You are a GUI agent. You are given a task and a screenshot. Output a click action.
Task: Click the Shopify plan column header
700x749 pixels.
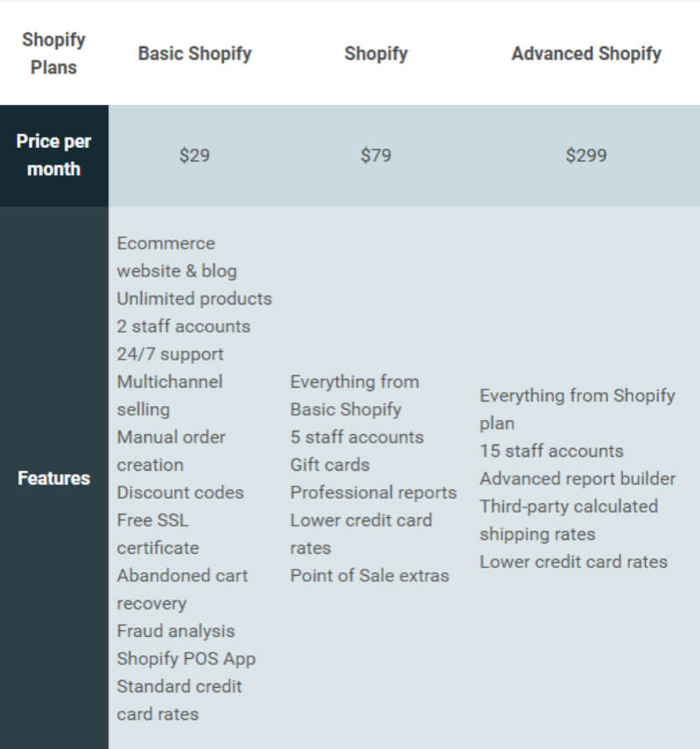[376, 54]
